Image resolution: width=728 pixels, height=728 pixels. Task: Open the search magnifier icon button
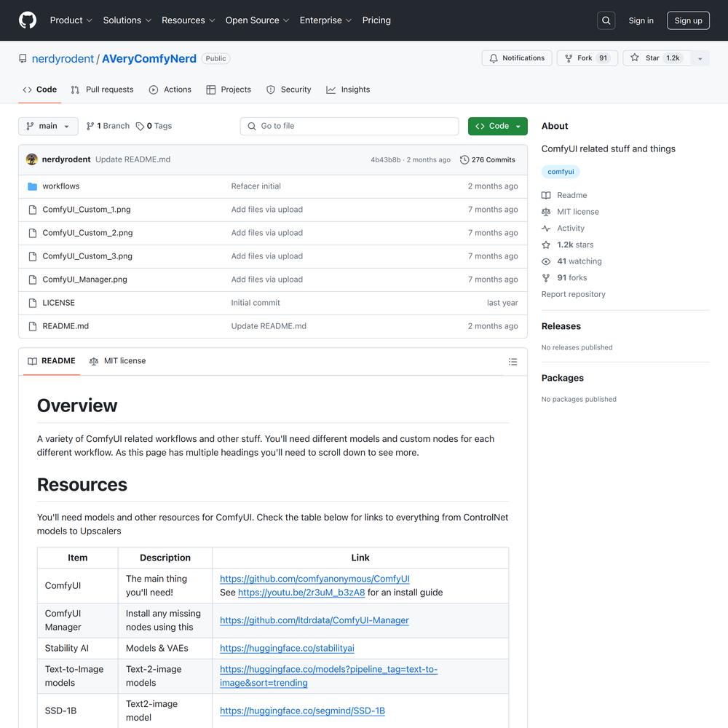click(606, 20)
